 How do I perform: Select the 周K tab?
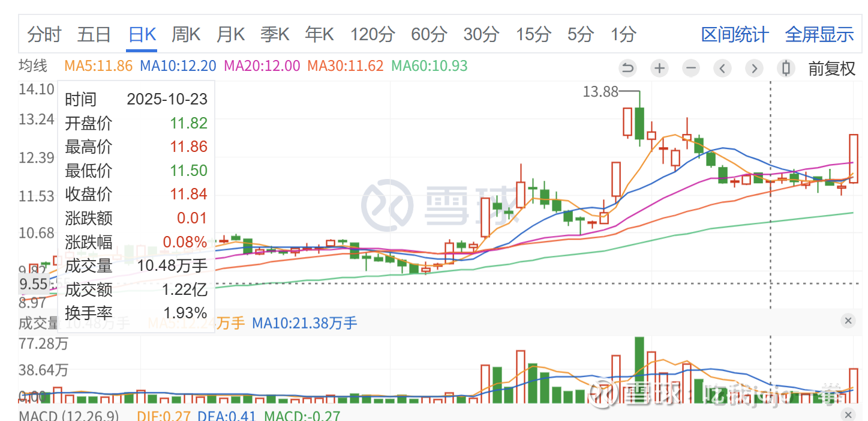186,34
